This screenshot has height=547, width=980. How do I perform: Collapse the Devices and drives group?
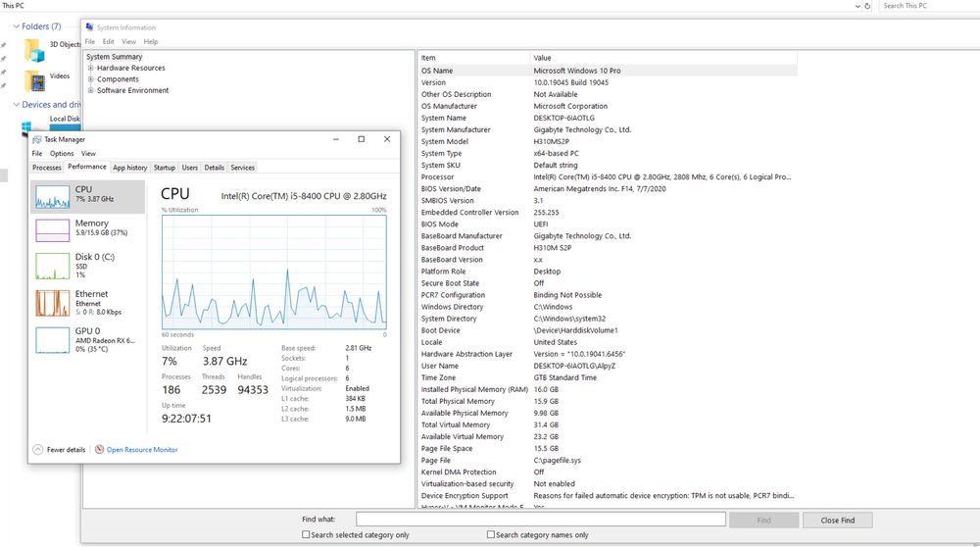[x=17, y=104]
